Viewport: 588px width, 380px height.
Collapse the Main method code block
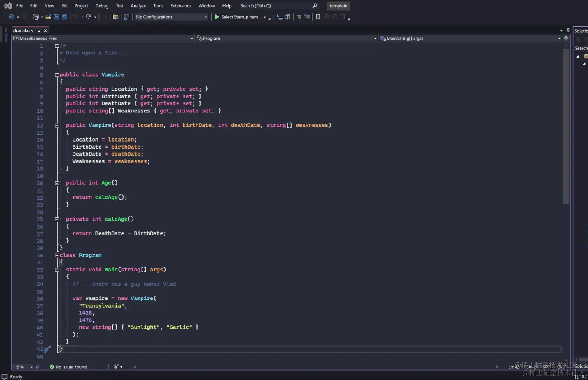click(x=57, y=269)
